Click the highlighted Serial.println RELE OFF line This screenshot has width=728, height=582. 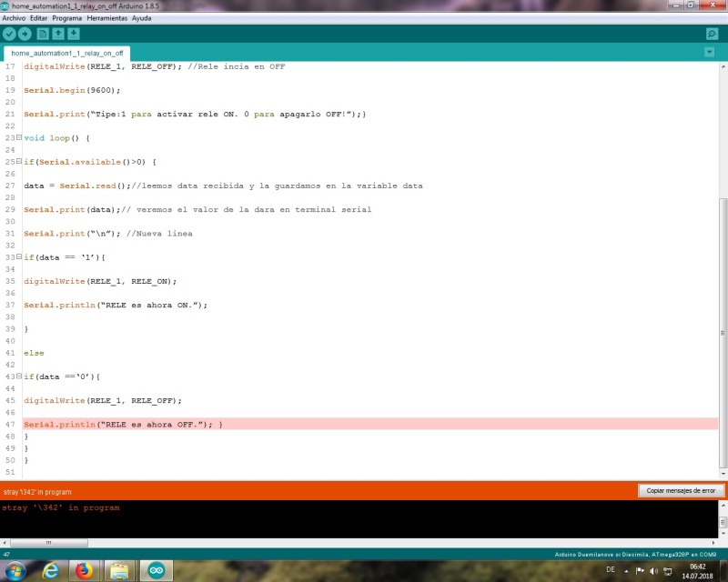tap(370, 424)
